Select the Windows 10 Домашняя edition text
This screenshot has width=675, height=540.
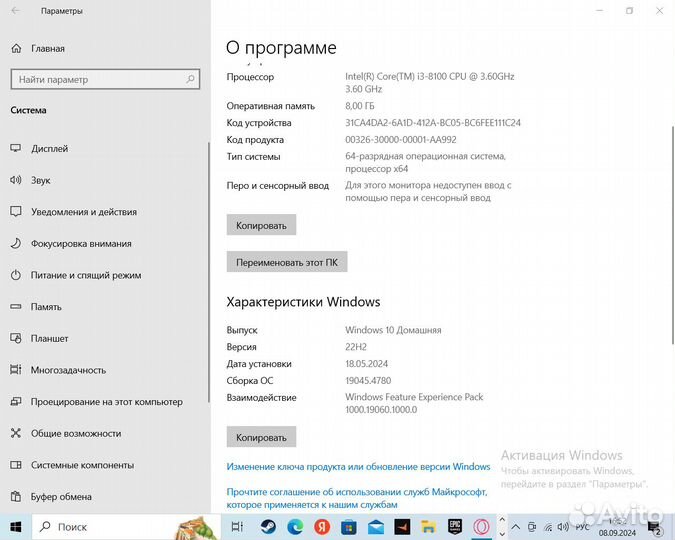[x=393, y=330]
